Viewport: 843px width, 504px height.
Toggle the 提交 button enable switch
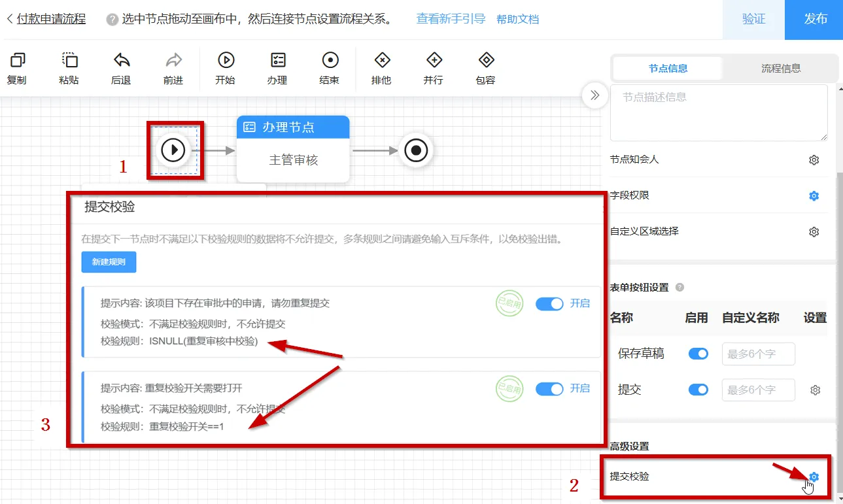[698, 390]
